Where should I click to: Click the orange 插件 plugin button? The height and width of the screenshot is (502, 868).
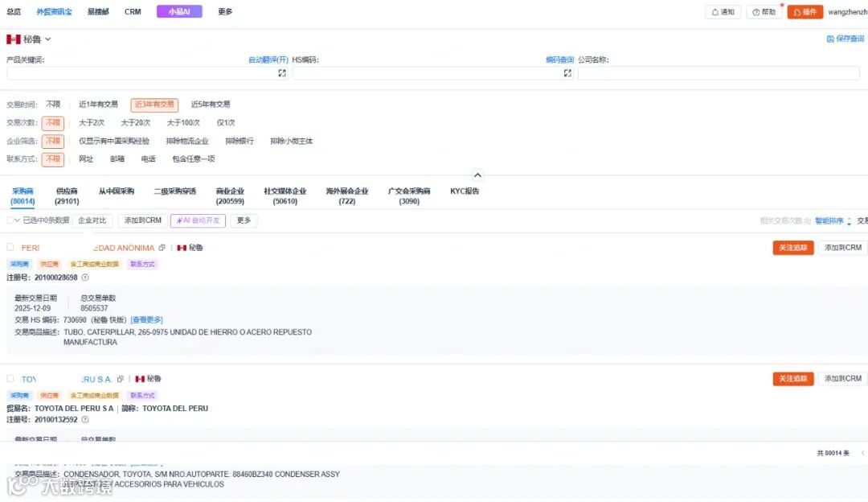[x=805, y=11]
